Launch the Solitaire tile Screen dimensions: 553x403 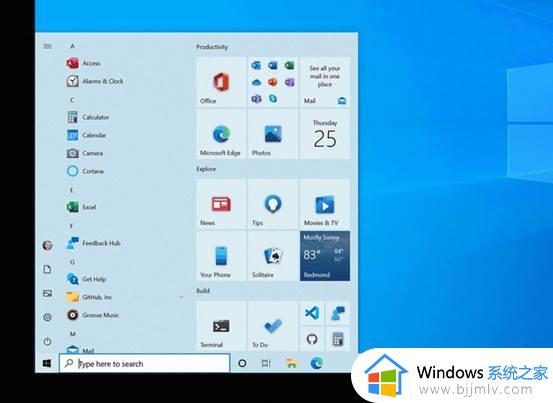pyautogui.click(x=273, y=256)
